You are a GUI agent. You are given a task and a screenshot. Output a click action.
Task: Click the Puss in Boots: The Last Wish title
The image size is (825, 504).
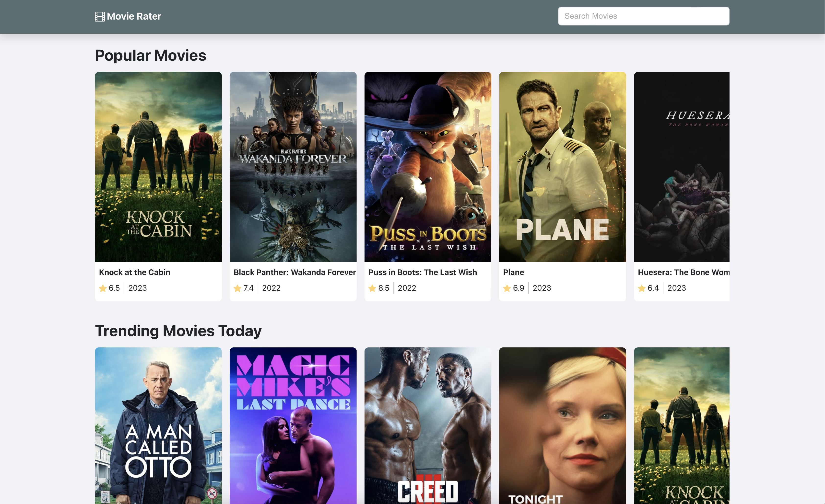423,272
